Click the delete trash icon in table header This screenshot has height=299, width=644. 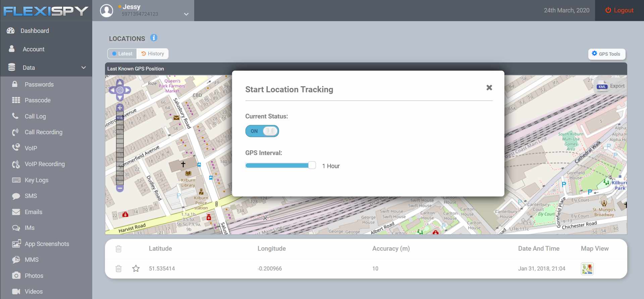(118, 249)
